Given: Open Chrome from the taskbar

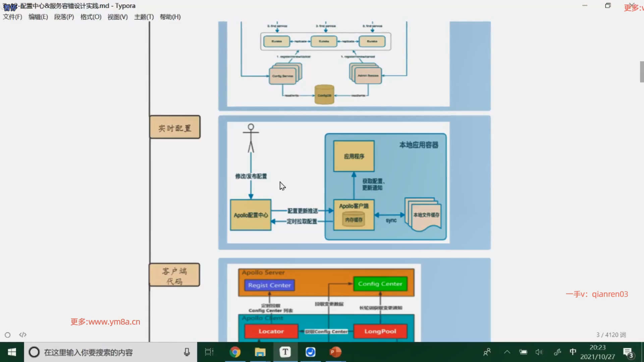Looking at the screenshot, I should 235,352.
